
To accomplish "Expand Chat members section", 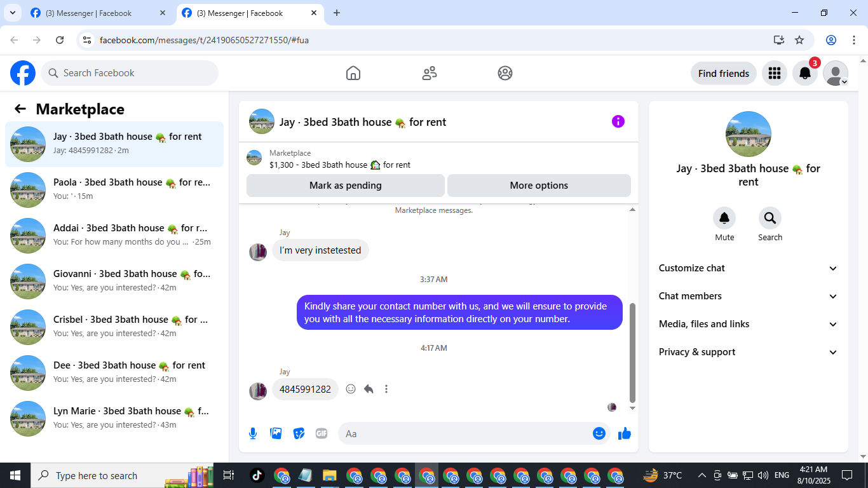I will tap(749, 296).
